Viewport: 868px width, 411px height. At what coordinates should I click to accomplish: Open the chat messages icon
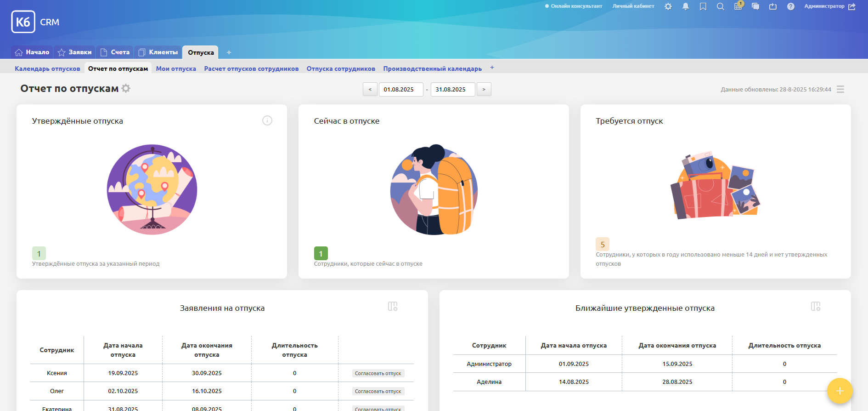point(755,6)
